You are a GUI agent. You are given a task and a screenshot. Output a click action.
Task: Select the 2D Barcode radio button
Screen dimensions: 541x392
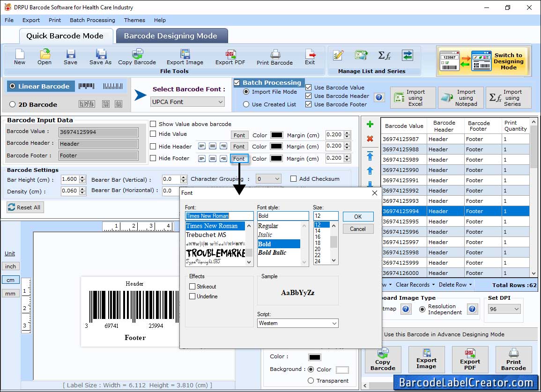[x=13, y=104]
